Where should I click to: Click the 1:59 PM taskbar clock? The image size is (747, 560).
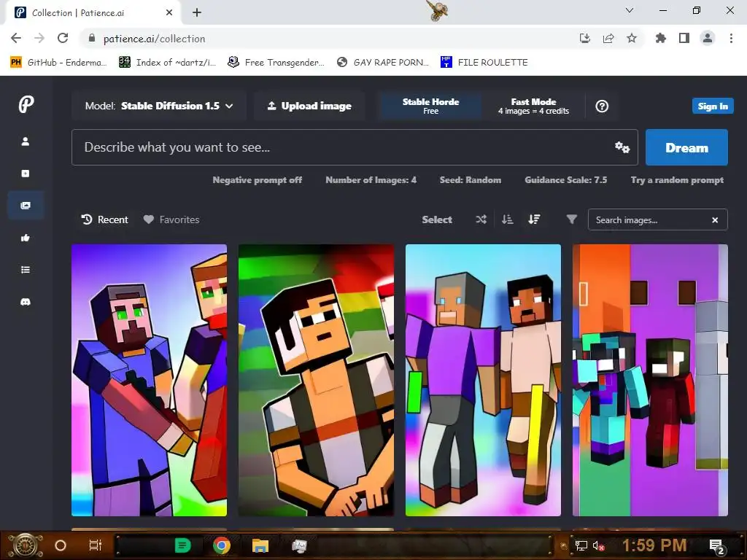[x=654, y=545]
